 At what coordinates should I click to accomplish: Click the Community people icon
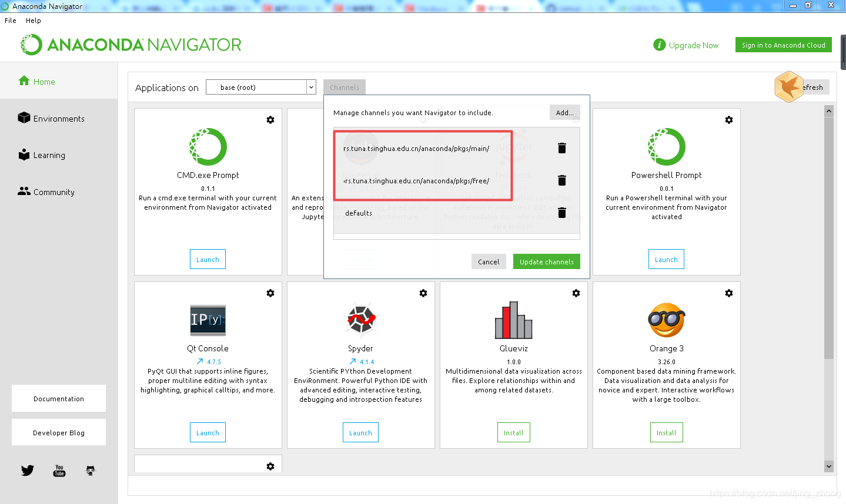(24, 191)
